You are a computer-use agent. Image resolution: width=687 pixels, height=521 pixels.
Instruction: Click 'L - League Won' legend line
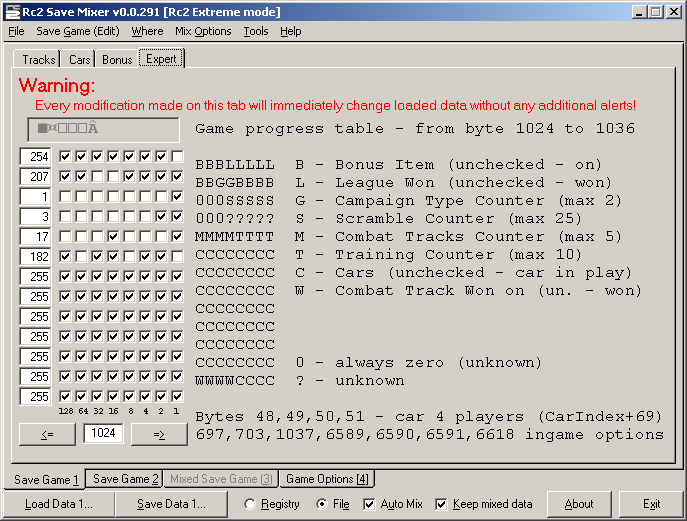tap(453, 182)
